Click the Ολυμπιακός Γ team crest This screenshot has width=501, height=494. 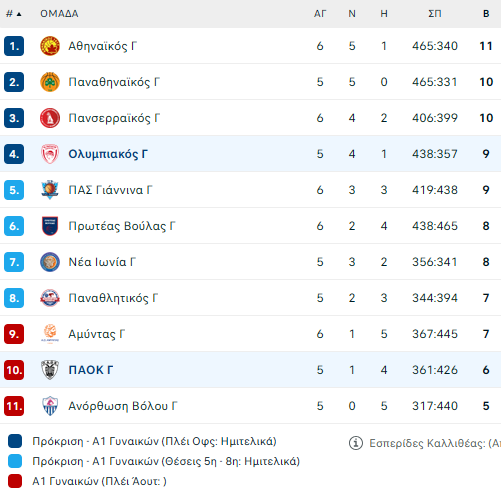[x=50, y=154]
